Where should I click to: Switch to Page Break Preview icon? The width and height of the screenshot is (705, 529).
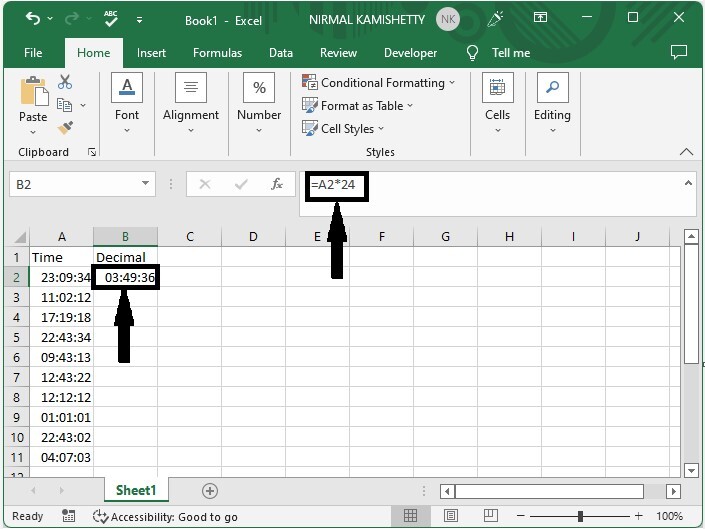point(491,516)
